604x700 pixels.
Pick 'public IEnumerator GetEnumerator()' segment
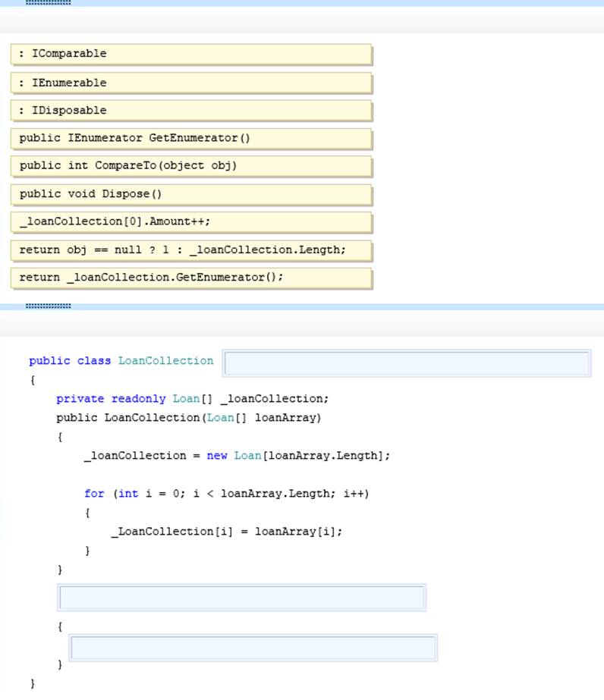click(191, 138)
